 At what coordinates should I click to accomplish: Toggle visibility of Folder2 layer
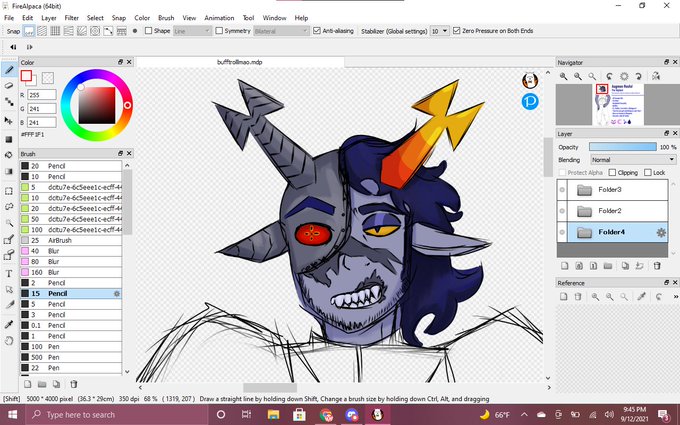(x=562, y=211)
